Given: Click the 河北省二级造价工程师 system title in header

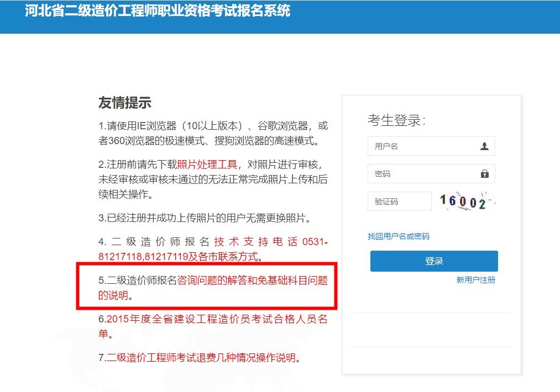Looking at the screenshot, I should (x=158, y=11).
